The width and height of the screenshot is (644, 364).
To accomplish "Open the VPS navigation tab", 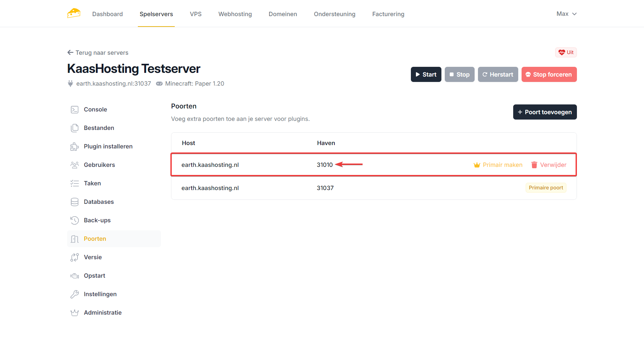I will click(x=196, y=14).
